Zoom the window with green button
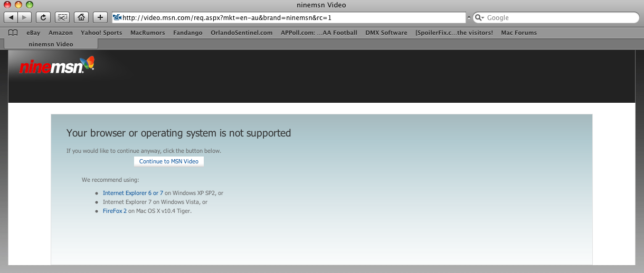 click(x=29, y=5)
